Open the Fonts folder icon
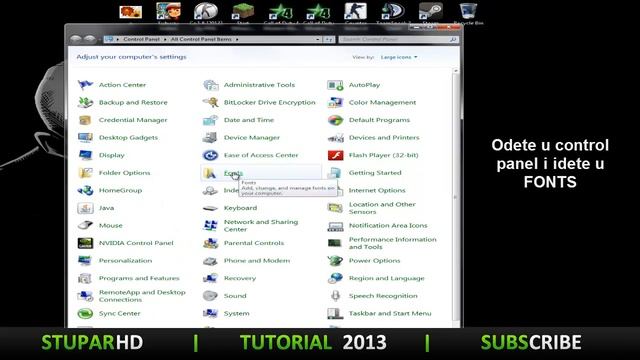 211,173
